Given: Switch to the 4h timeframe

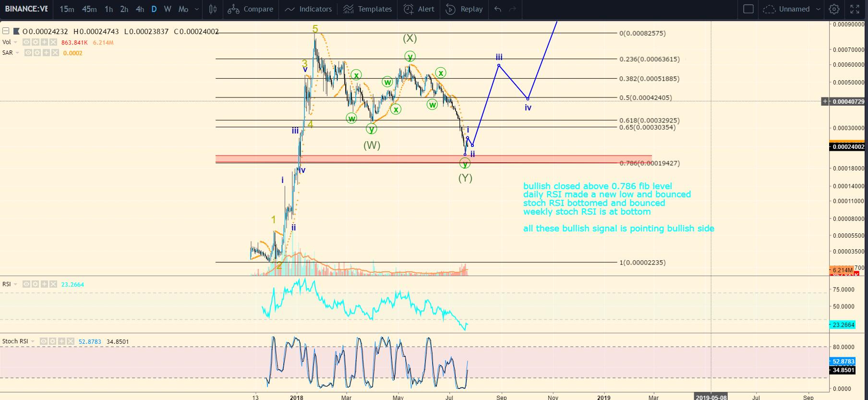Looking at the screenshot, I should [140, 9].
